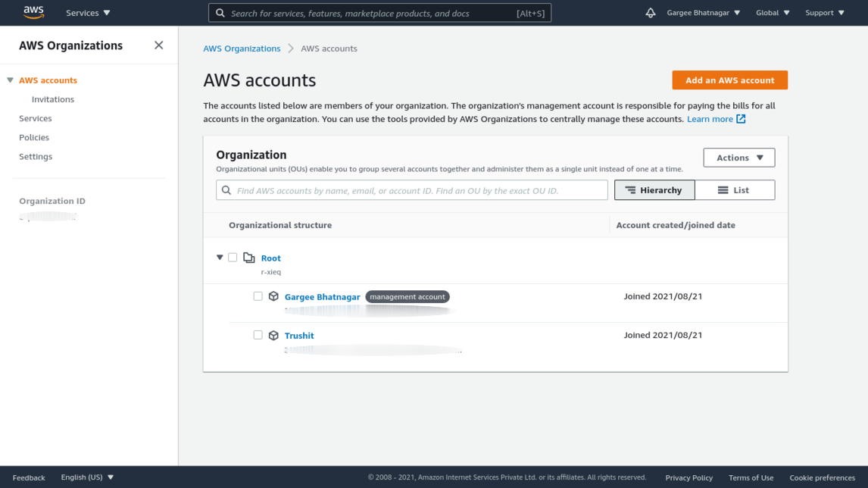Tick the Trushit account checkbox
This screenshot has height=488, width=868.
coord(258,335)
